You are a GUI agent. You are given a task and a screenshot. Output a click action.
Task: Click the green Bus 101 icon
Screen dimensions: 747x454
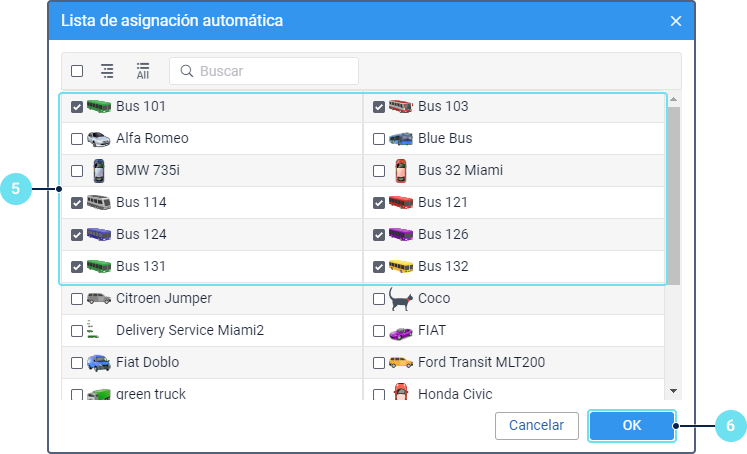click(x=99, y=106)
